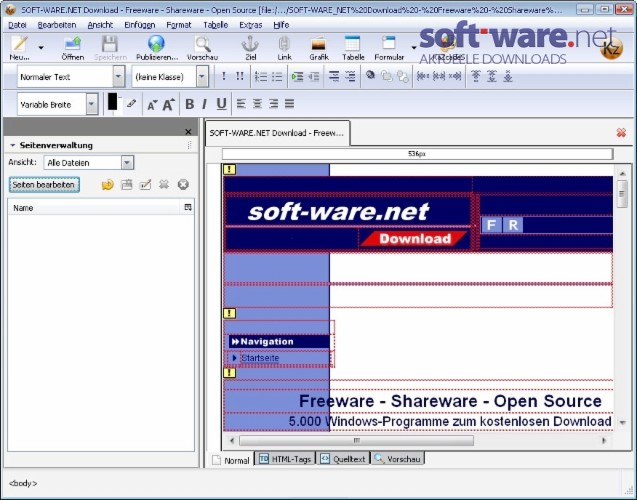
Task: Close the sidebar with the X
Action: (188, 132)
